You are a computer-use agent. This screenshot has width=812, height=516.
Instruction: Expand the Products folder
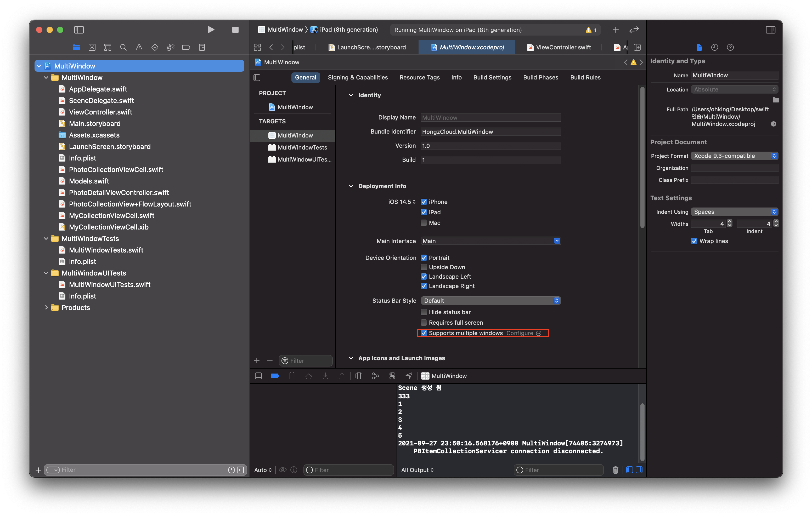[46, 307]
